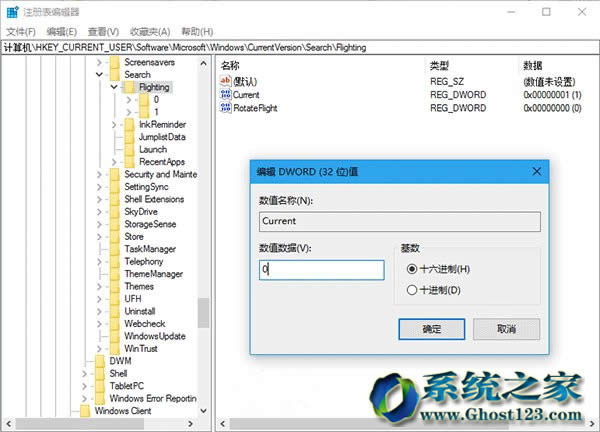Select the Righting folder icon in tree
Screen dimensions: 600x432
(x=130, y=87)
